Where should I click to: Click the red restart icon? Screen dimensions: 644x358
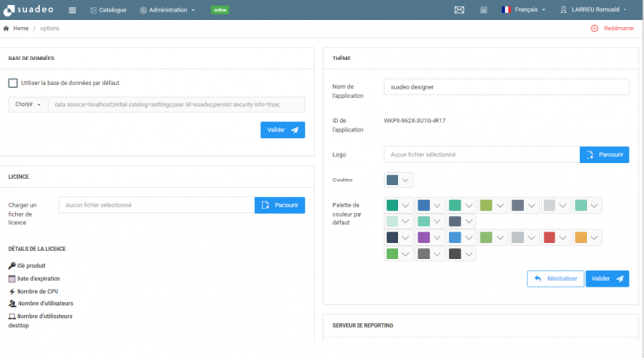click(x=594, y=28)
